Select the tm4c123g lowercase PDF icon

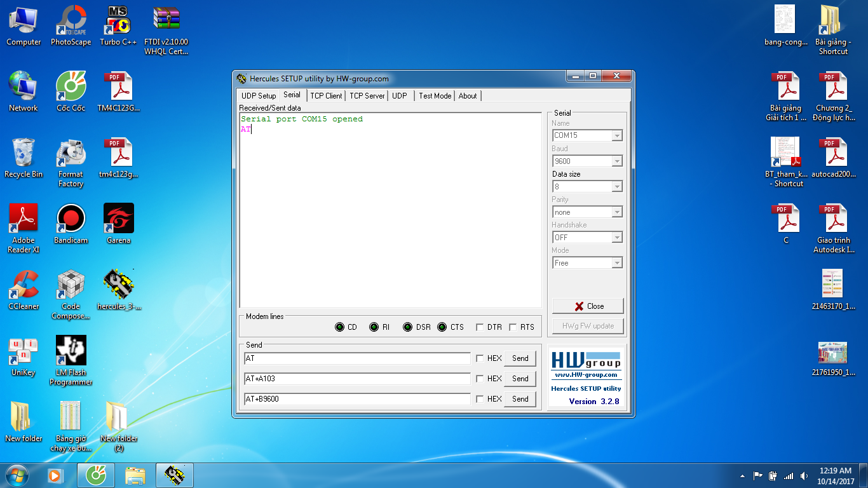[x=118, y=158]
